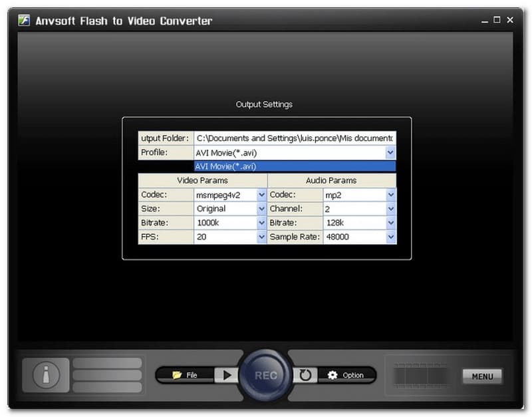
Task: Expand the video Size Original dropdown
Action: click(x=261, y=209)
